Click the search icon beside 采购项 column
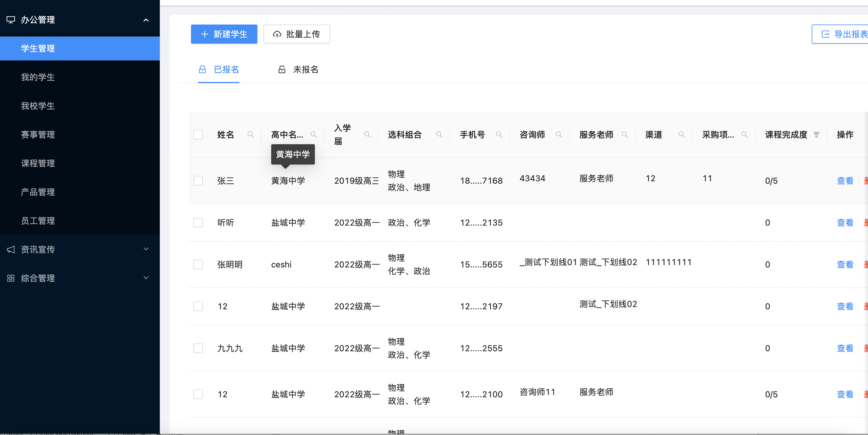The image size is (868, 435). 744,135
